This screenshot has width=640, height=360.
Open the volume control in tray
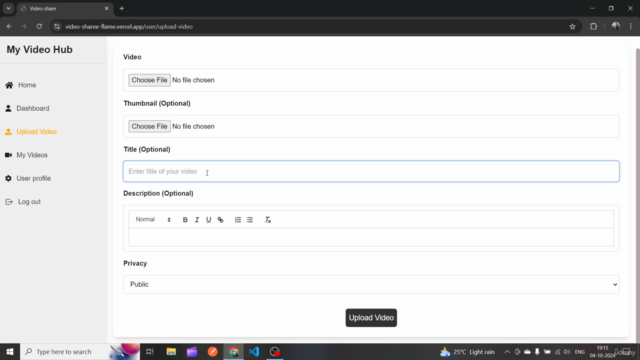click(567, 351)
